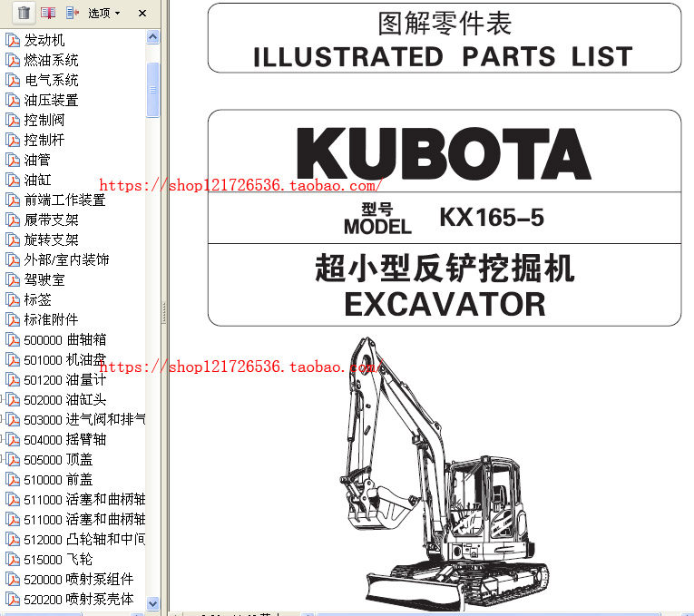The width and height of the screenshot is (694, 616).
Task: Open the 履带支架 bookmark
Action: [52, 220]
